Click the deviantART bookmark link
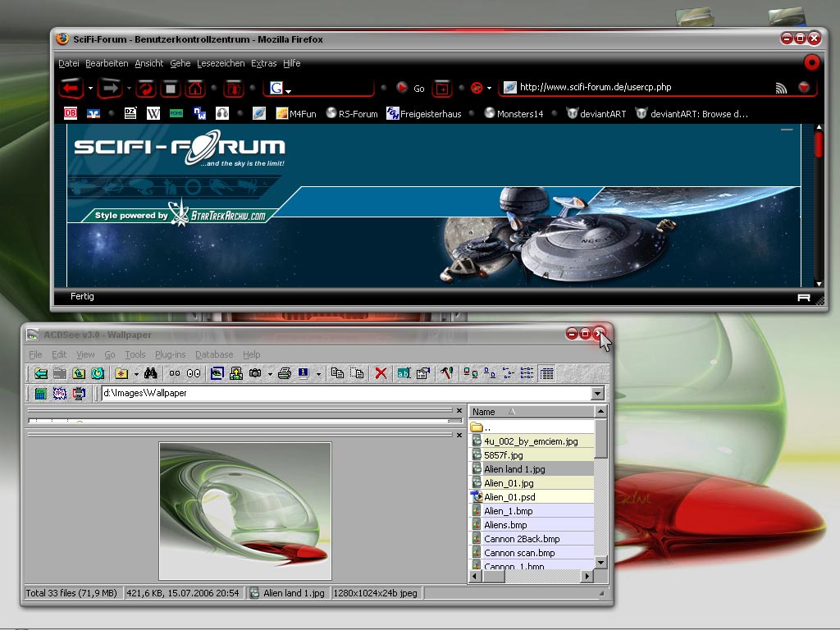The image size is (840, 630). click(603, 114)
